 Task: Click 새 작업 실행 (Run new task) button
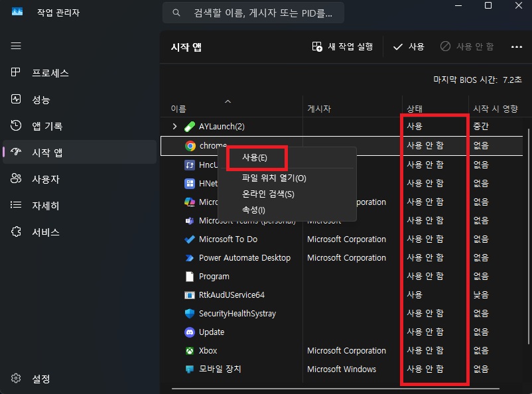342,46
